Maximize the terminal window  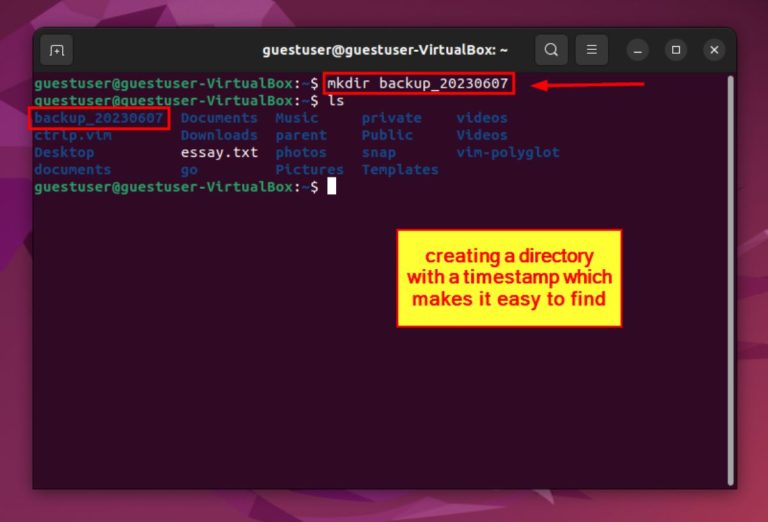pos(676,49)
